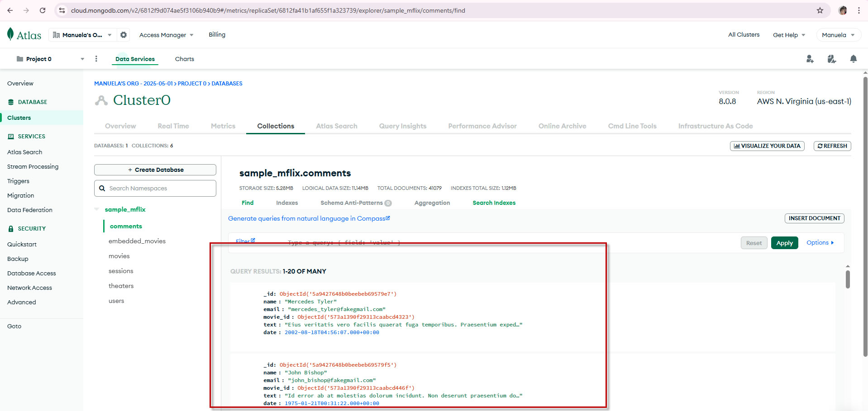Open Data Federation in the sidebar

click(x=30, y=210)
